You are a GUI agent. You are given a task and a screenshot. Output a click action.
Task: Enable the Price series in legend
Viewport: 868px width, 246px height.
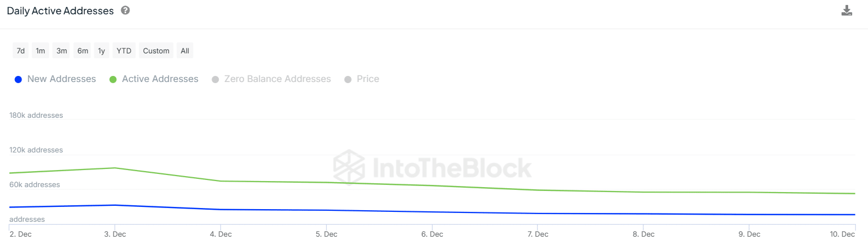[x=368, y=79]
